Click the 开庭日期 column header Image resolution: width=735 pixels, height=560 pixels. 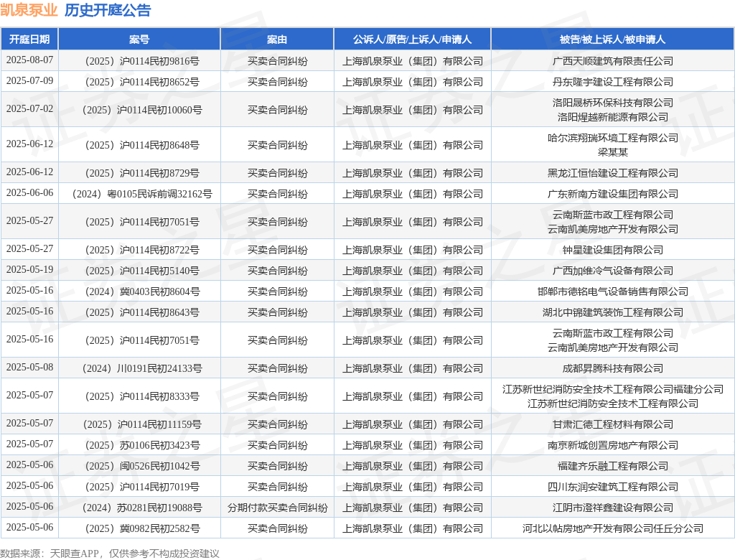pos(29,39)
